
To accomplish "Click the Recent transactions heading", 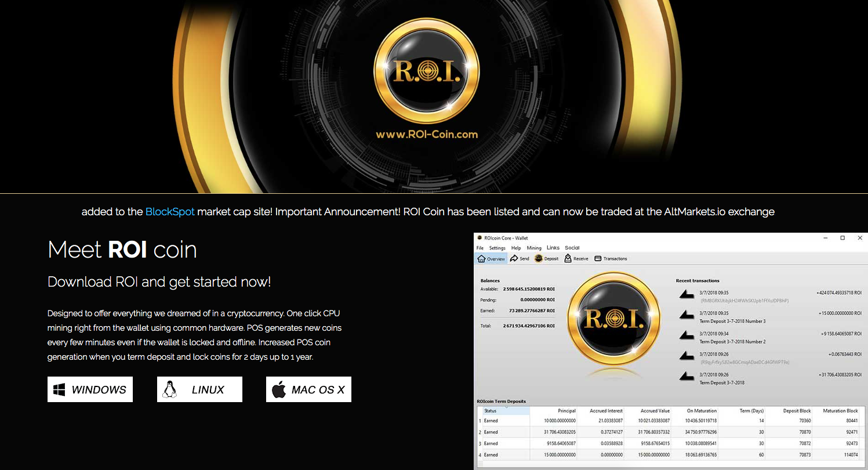I will pos(698,281).
